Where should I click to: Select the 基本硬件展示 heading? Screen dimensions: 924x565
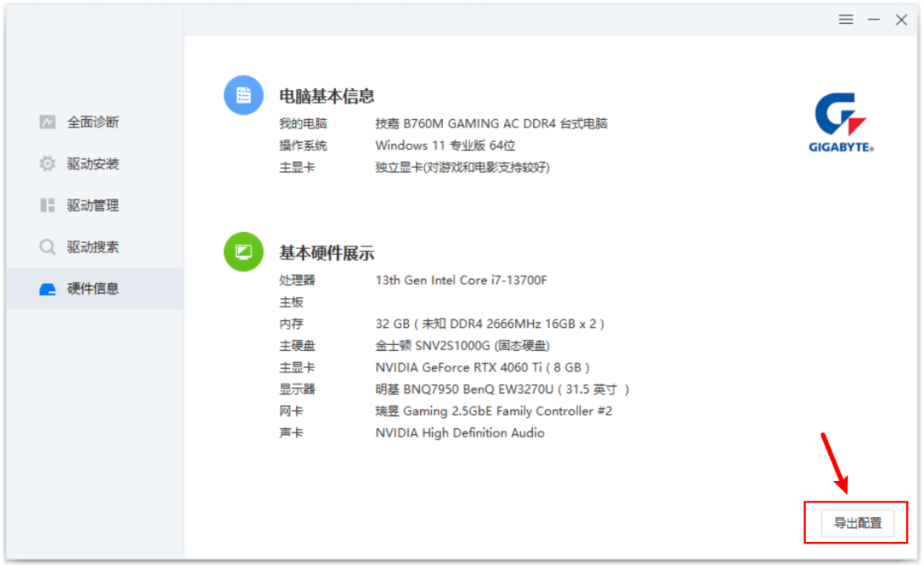(327, 253)
